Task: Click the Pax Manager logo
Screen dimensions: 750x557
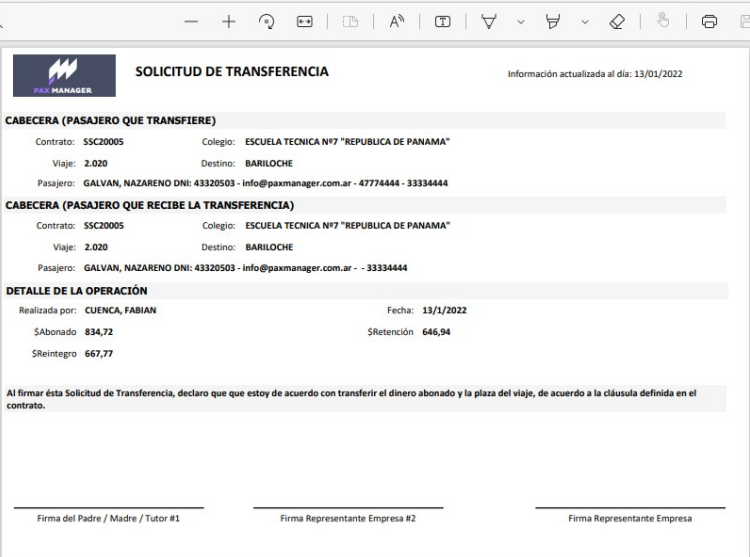Action: tap(64, 76)
